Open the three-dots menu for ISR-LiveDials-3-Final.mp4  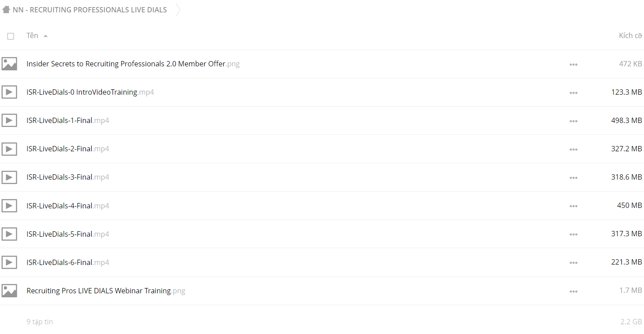574,178
